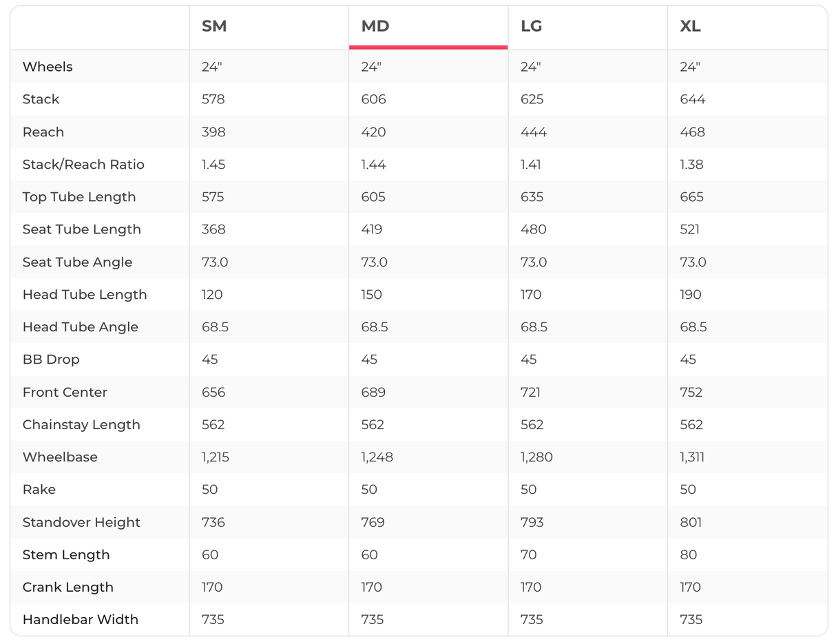
Task: Click the XL wheelbase value 1,311
Action: pyautogui.click(x=692, y=457)
